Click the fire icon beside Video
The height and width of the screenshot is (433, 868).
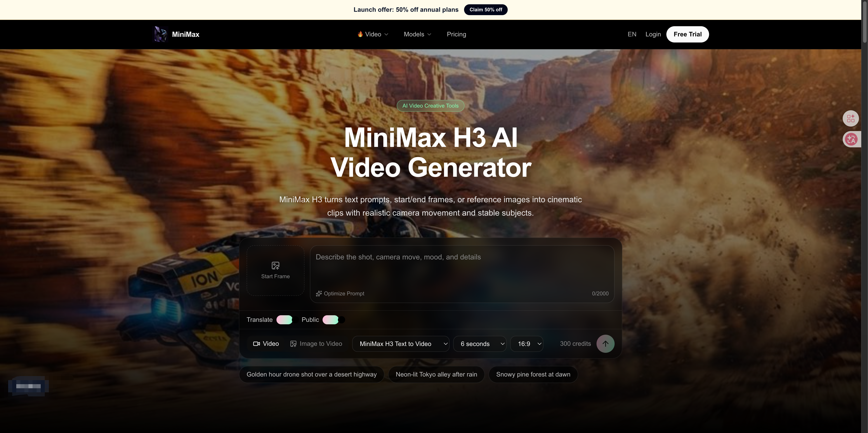(360, 34)
